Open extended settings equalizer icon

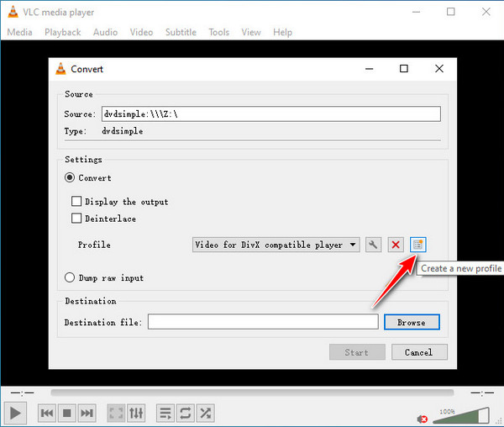coord(136,413)
